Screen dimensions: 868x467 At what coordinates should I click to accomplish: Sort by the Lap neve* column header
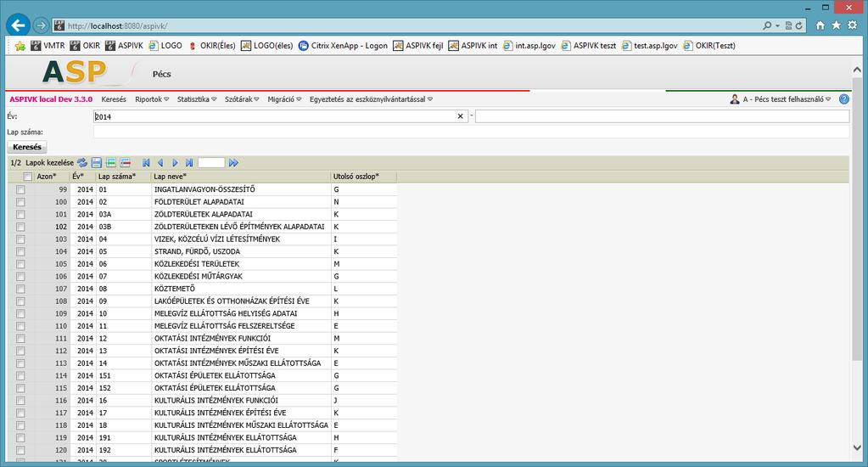(x=170, y=177)
